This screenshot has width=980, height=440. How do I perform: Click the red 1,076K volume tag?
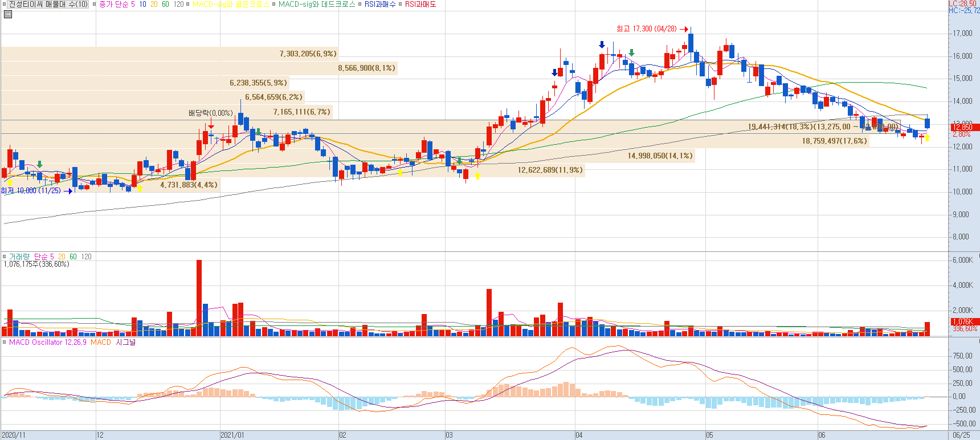click(x=964, y=322)
